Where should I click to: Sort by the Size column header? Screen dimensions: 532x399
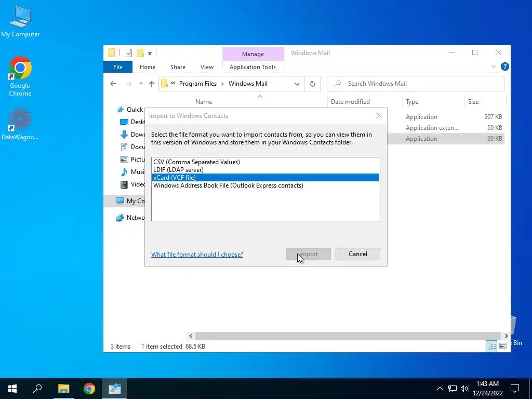[473, 102]
